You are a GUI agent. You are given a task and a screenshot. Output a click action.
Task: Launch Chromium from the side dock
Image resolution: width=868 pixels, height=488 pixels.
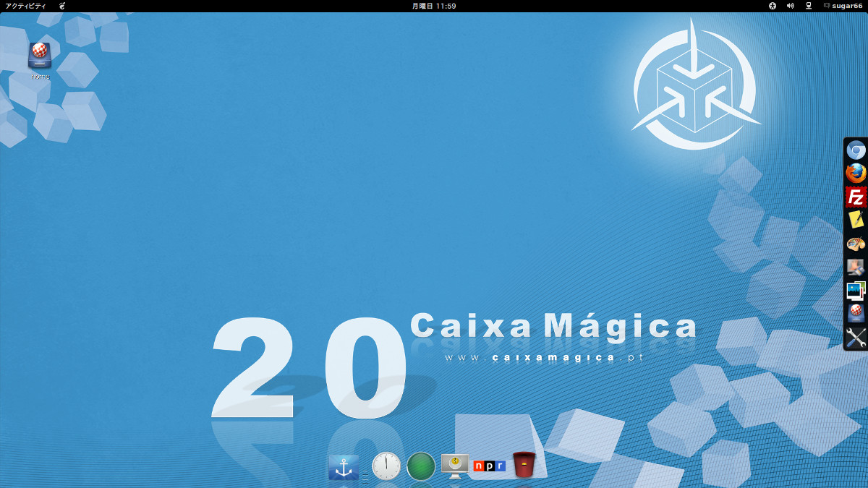(x=856, y=150)
